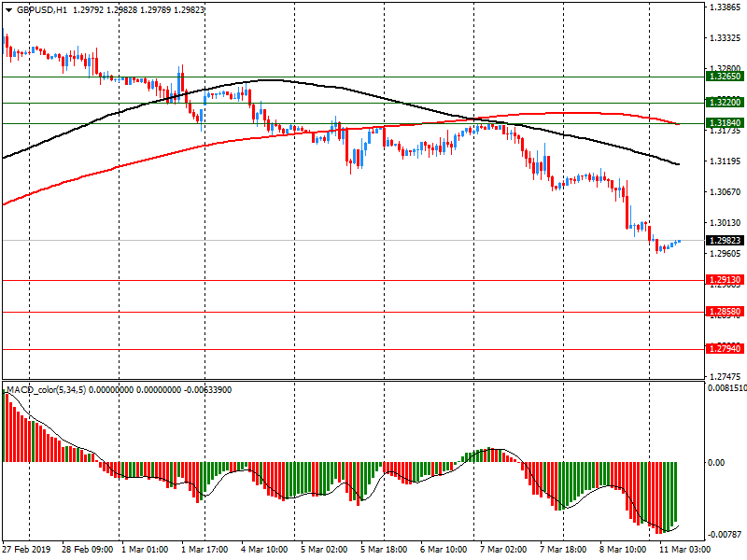Viewport: 747px width, 560px height.
Task: Click the 5 Mar 02:00 time label
Action: (x=324, y=550)
